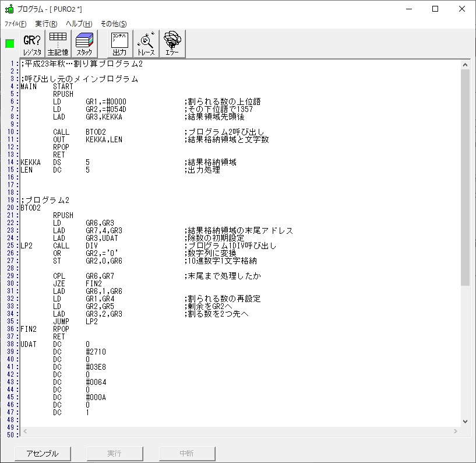Image resolution: width=476 pixels, height=463 pixels.
Task: Click the comment ';割る数を2つ先へ'
Action: tap(217, 314)
